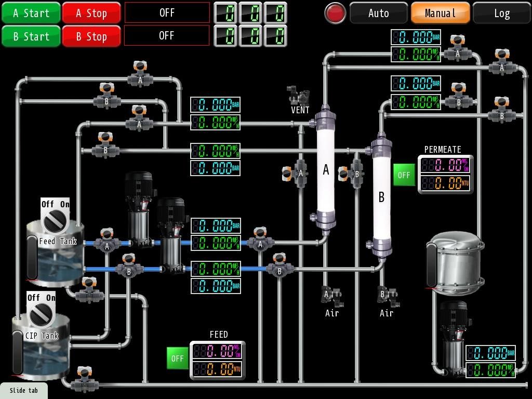Viewport: 532px width, 399px height.
Task: Open valve B left of the membrane B inlet flow readout
Action: (x=105, y=145)
